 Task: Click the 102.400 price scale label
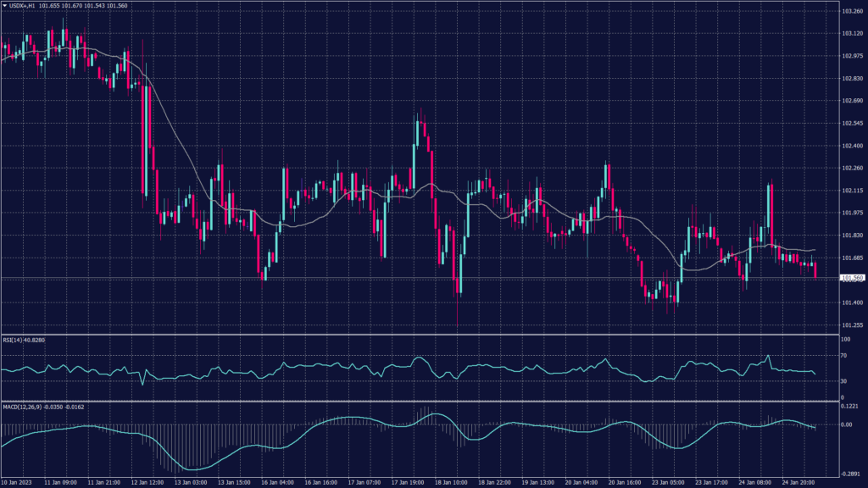(x=851, y=146)
